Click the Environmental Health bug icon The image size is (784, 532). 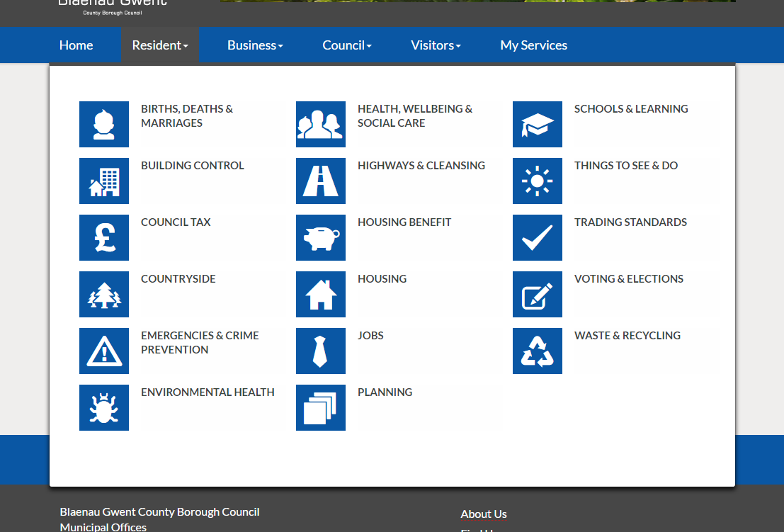[x=104, y=407]
